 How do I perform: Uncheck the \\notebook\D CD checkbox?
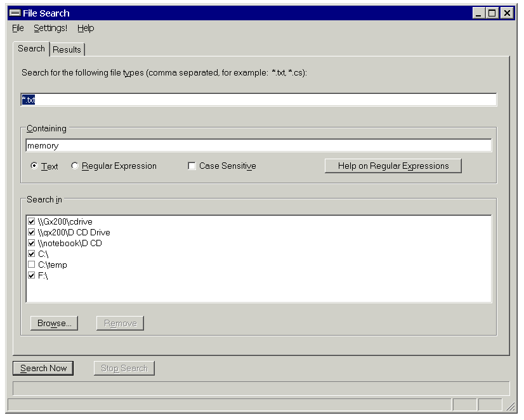click(x=32, y=244)
